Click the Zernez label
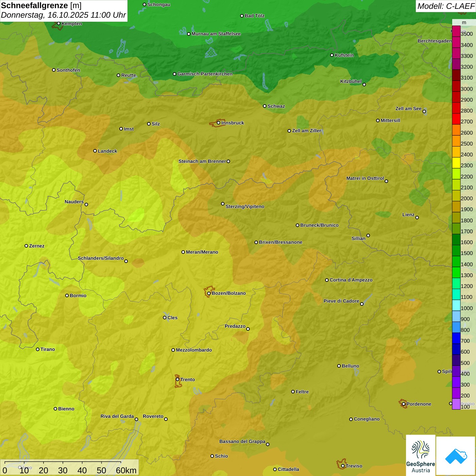 pyautogui.click(x=37, y=246)
